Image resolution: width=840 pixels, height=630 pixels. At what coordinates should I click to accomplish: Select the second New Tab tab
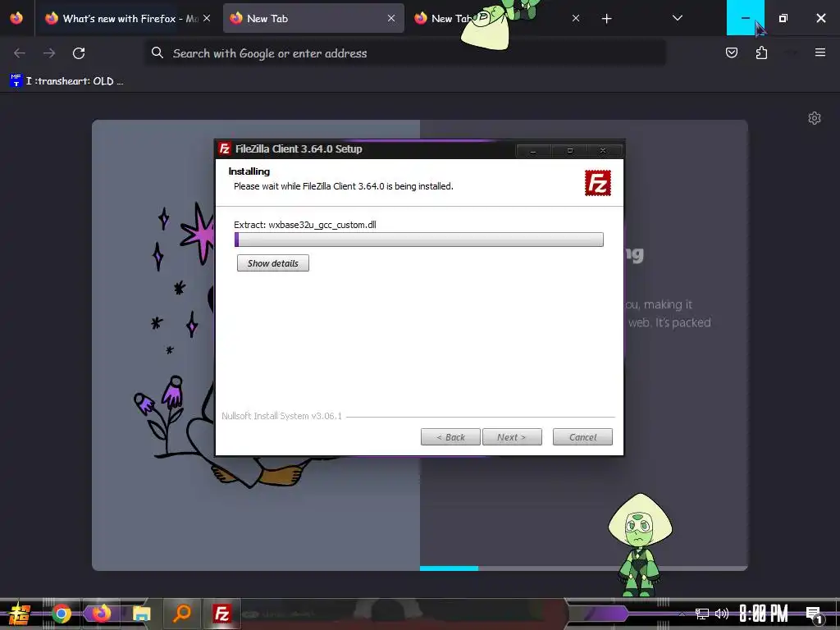click(313, 19)
